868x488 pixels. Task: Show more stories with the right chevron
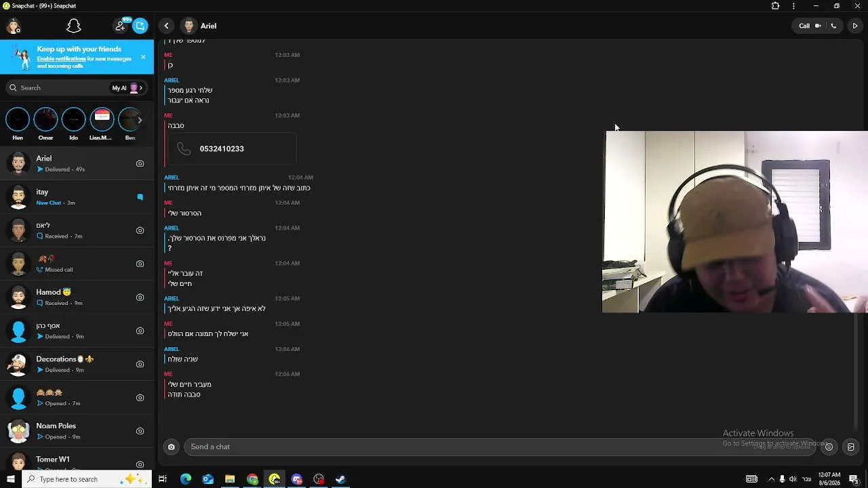pyautogui.click(x=140, y=120)
